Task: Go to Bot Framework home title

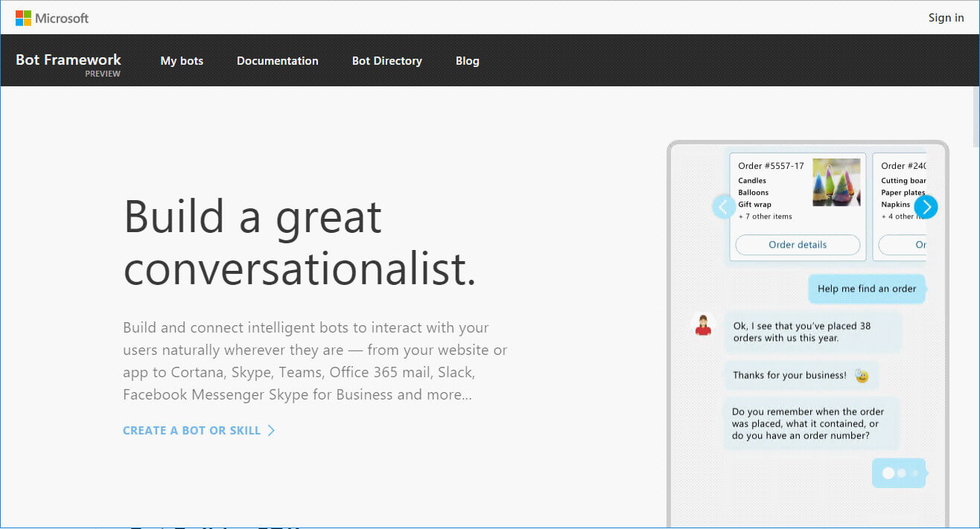Action: (69, 60)
